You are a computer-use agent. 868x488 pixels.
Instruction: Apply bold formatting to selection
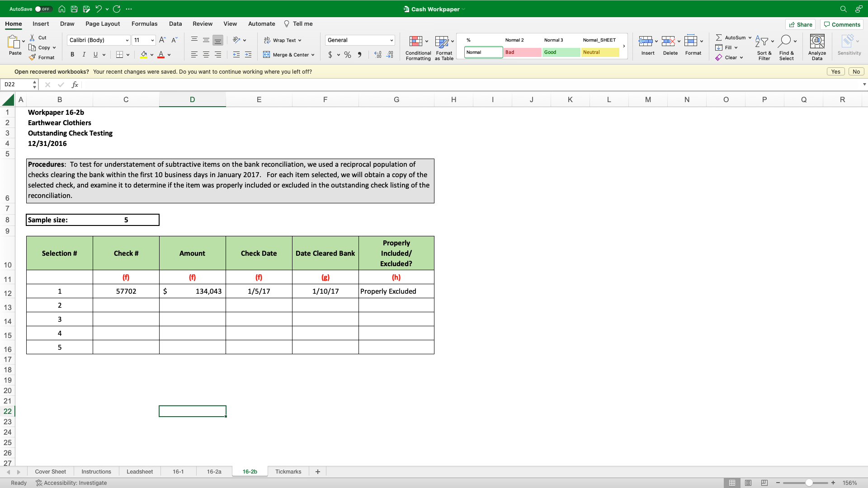coord(72,55)
